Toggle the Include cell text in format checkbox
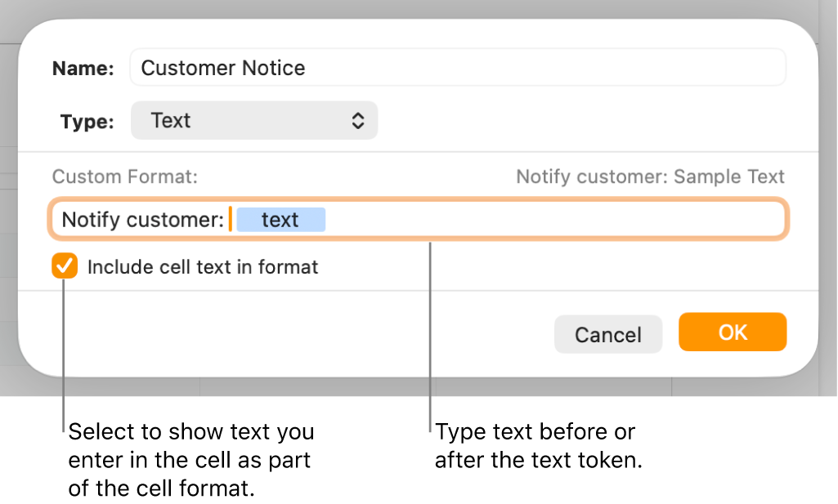The image size is (838, 504). (x=65, y=266)
